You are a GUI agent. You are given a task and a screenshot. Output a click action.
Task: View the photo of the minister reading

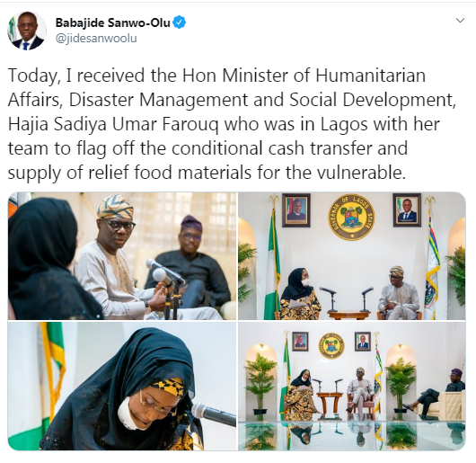(122, 387)
